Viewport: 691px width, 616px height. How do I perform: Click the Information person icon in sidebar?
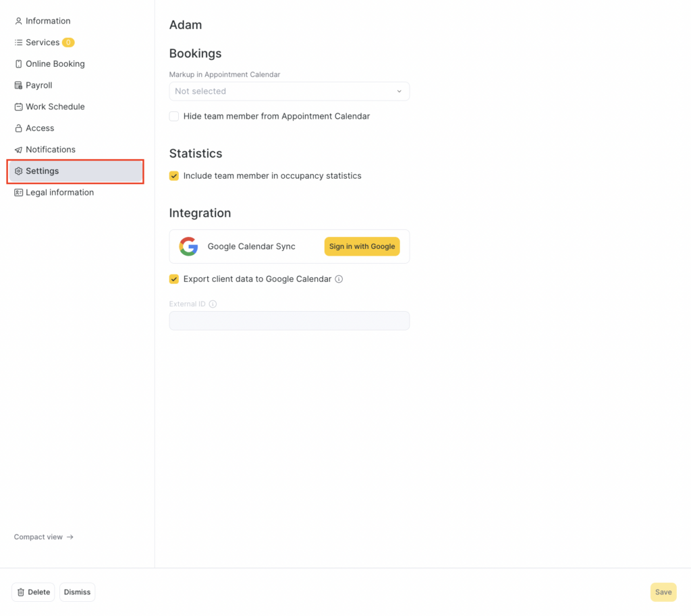19,21
